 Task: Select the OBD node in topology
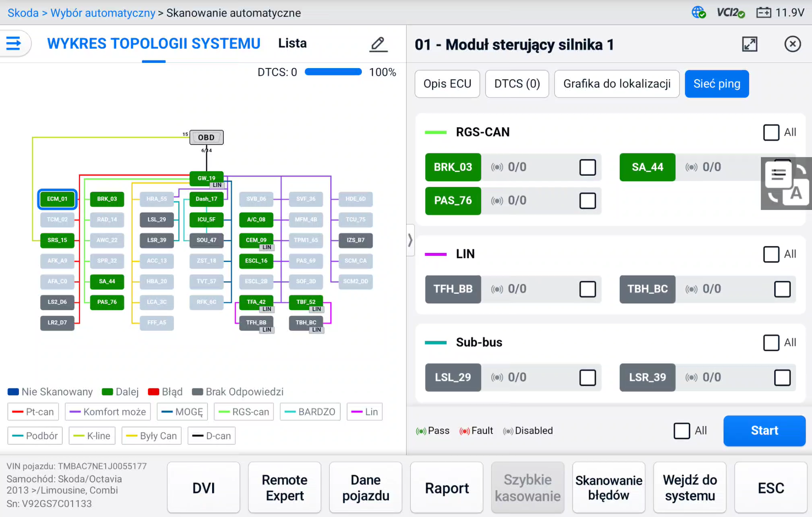(206, 137)
